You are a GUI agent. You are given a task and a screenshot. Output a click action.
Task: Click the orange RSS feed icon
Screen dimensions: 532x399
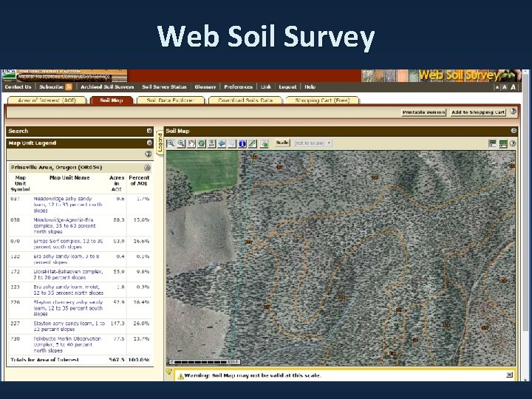69,87
